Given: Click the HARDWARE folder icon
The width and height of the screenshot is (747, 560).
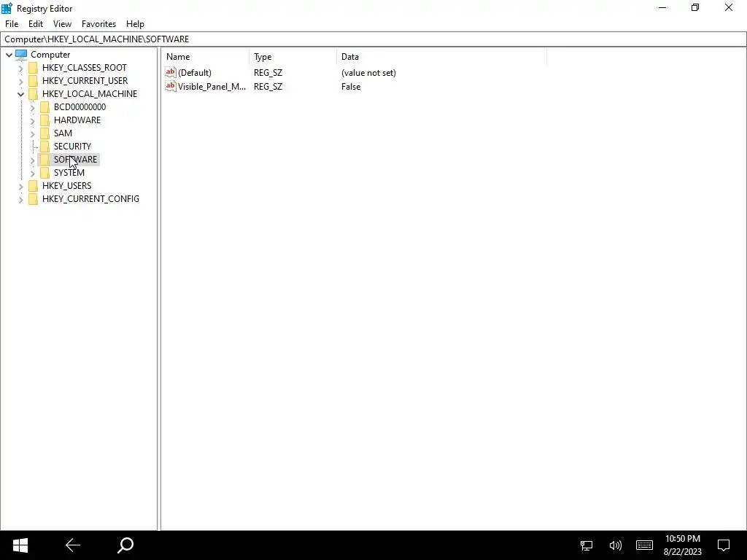Looking at the screenshot, I should [x=44, y=120].
